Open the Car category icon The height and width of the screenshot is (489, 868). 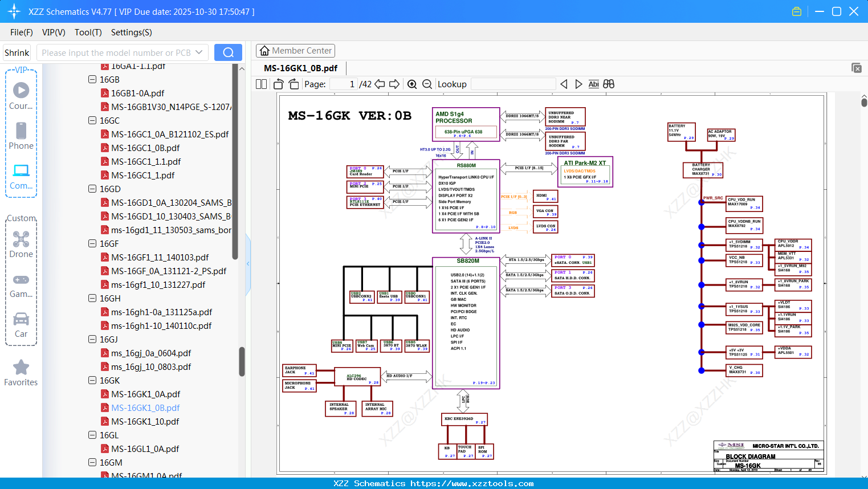tap(21, 324)
